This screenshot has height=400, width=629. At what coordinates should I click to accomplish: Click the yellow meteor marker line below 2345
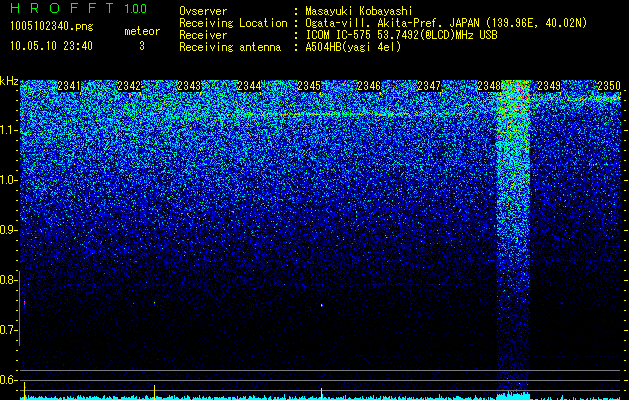coord(321,393)
